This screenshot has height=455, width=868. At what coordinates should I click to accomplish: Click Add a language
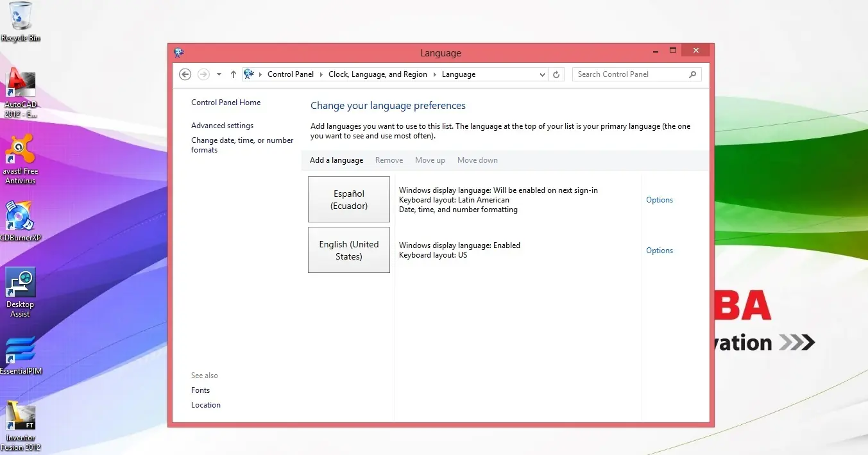[337, 160]
